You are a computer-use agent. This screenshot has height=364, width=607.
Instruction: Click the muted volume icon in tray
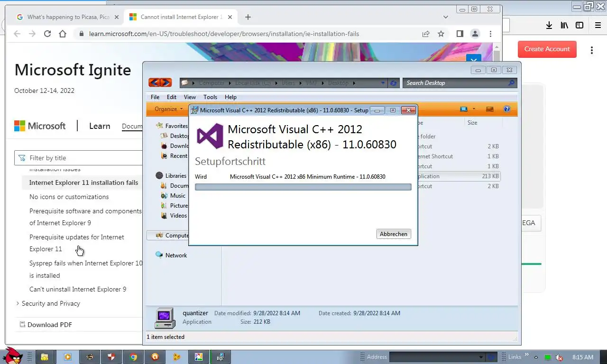point(559,357)
